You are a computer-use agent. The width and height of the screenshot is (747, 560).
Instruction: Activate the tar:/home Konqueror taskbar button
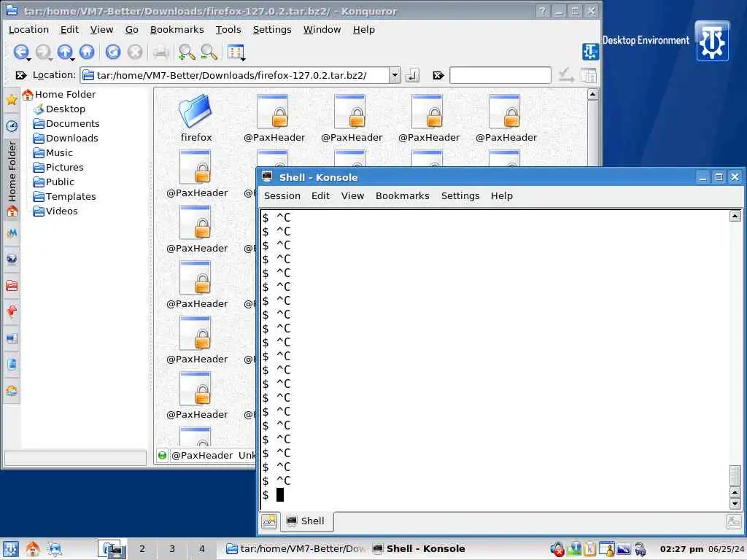tap(295, 549)
